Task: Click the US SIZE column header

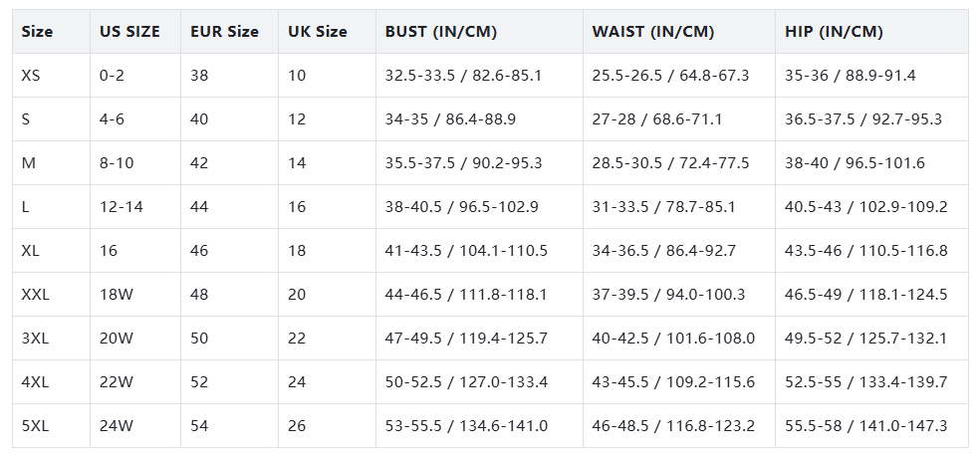Action: (129, 32)
